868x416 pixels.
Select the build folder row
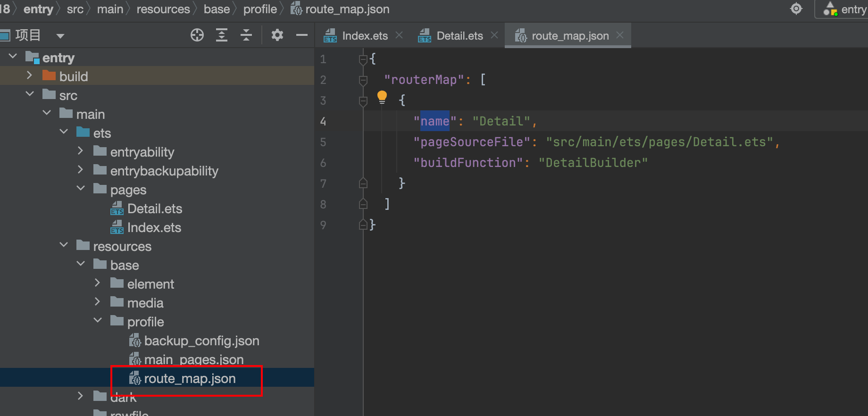157,76
